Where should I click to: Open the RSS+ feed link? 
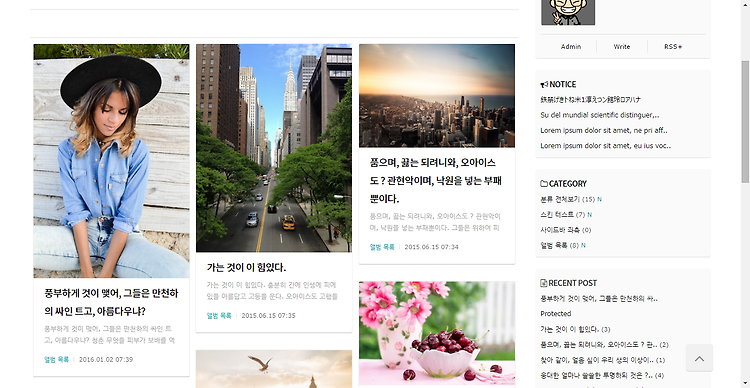673,47
